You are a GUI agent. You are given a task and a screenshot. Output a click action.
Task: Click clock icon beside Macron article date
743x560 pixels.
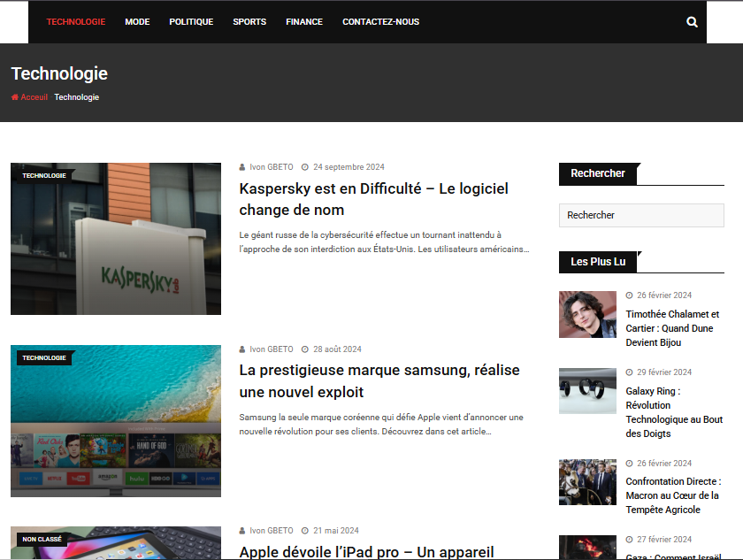(629, 464)
